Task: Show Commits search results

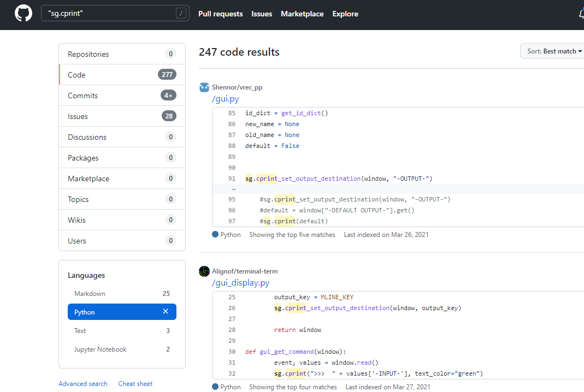Action: [122, 96]
